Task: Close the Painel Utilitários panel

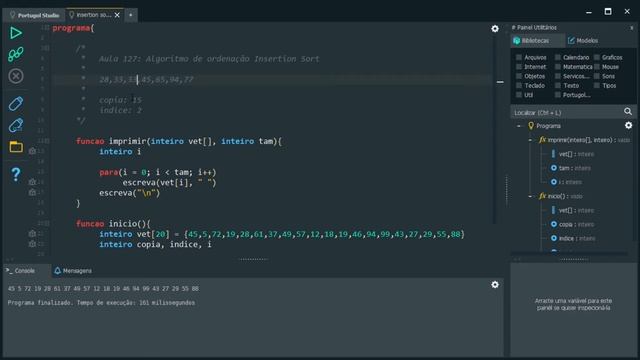Action: tap(631, 28)
